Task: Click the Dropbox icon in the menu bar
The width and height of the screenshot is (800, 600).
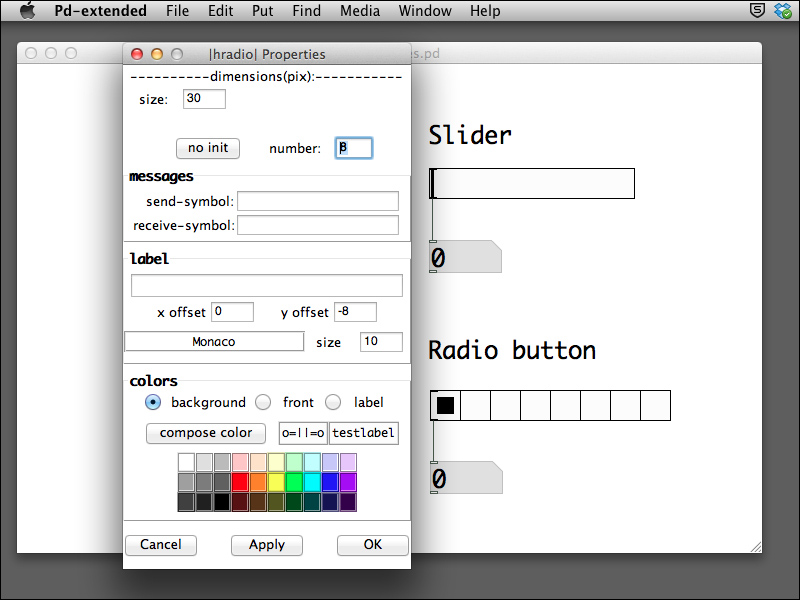Action: (783, 11)
